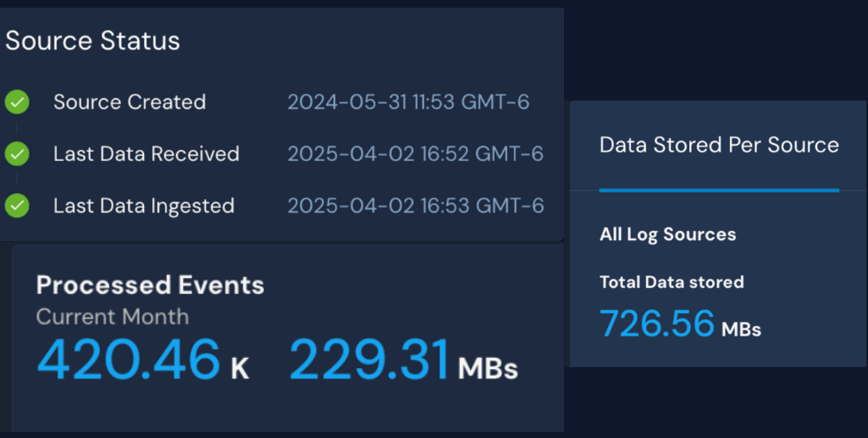Click the green check beside Last Data Ingested
This screenshot has width=868, height=438.
[17, 206]
